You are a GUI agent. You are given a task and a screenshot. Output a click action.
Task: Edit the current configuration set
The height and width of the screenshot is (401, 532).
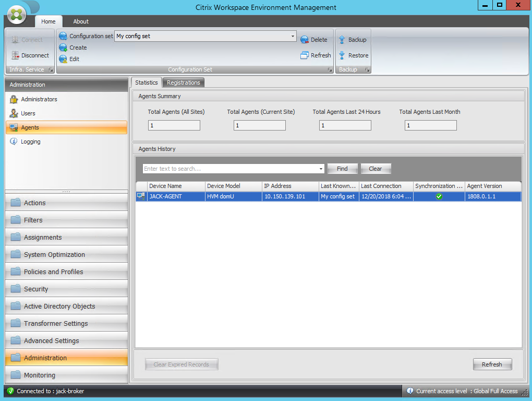72,59
